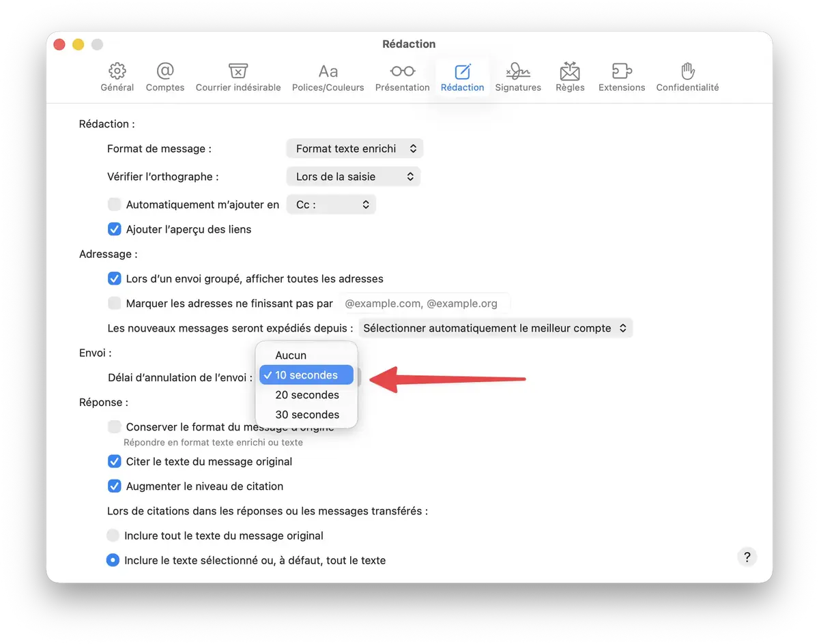
Task: Disable Ajouter l'aperçu des liens
Action: [x=114, y=229]
